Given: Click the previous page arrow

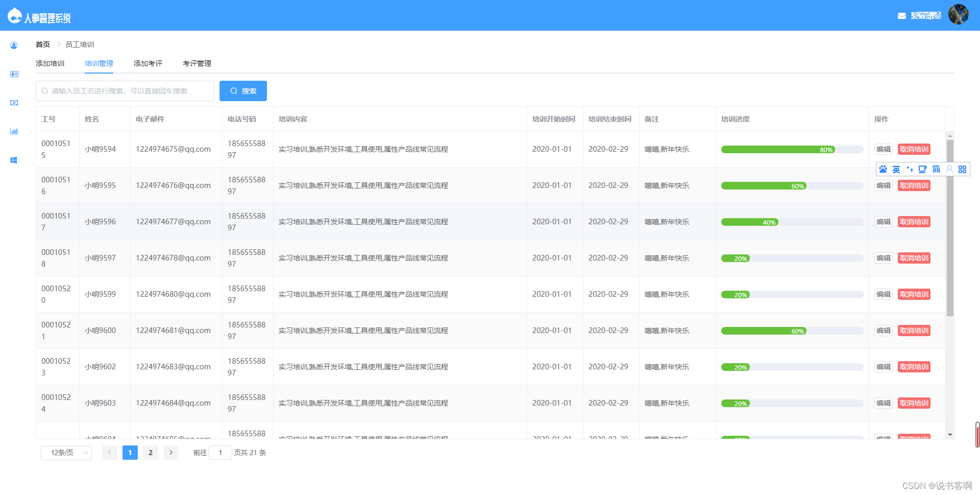Looking at the screenshot, I should point(110,453).
